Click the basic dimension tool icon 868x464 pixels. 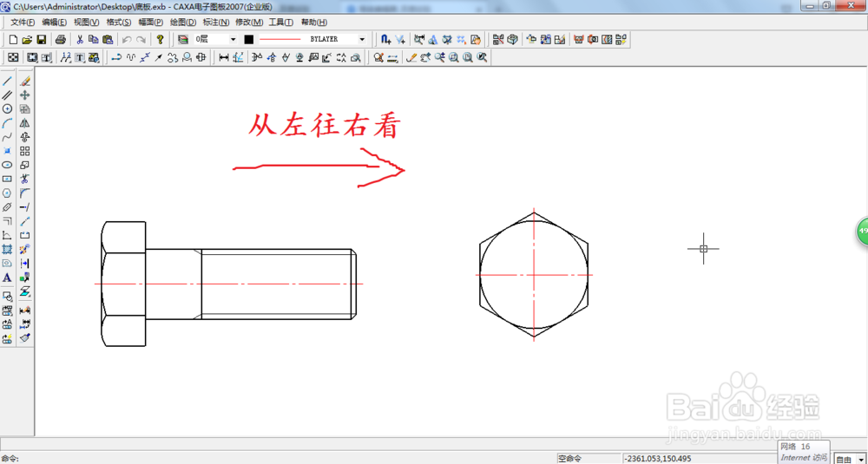click(224, 57)
